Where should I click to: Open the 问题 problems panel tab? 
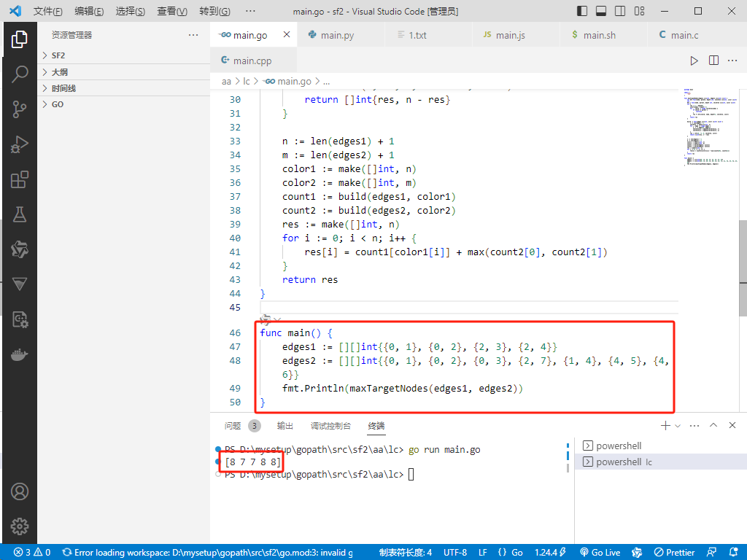pyautogui.click(x=233, y=426)
